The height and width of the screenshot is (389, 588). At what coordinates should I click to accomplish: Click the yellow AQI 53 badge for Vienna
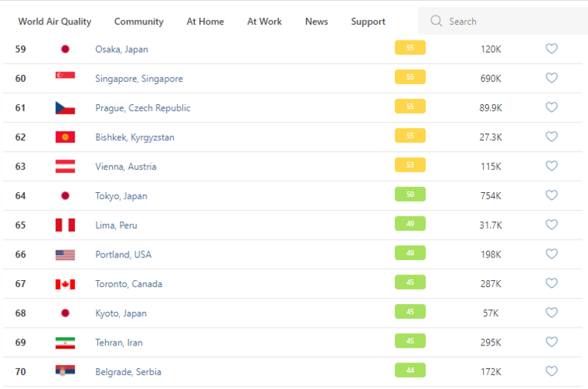[410, 166]
